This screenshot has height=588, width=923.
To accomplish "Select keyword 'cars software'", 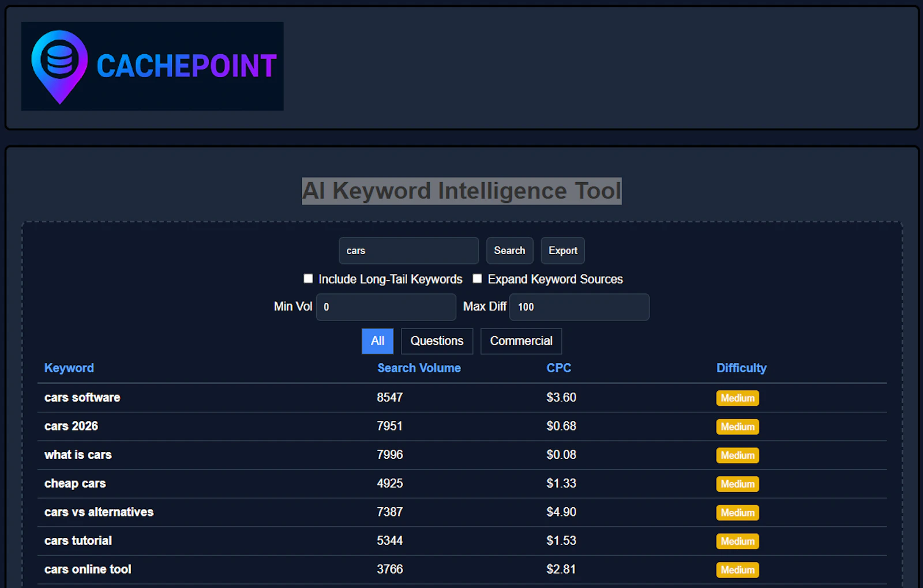I will point(82,397).
